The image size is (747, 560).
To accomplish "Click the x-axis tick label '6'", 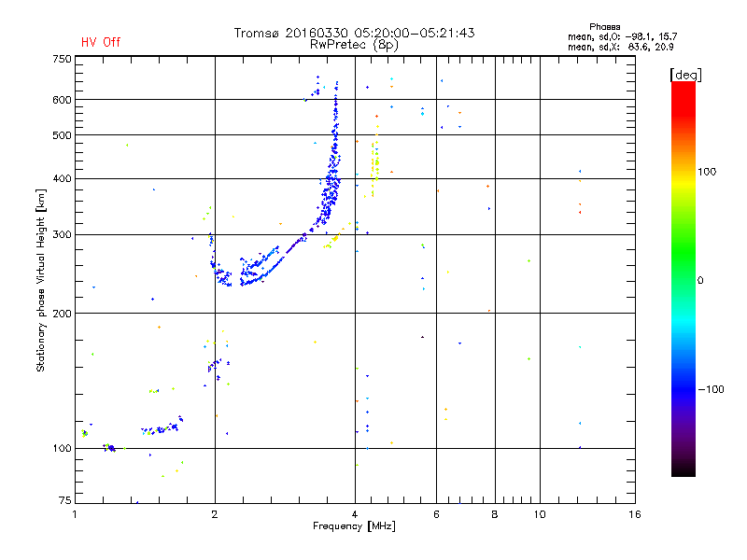I will [436, 515].
